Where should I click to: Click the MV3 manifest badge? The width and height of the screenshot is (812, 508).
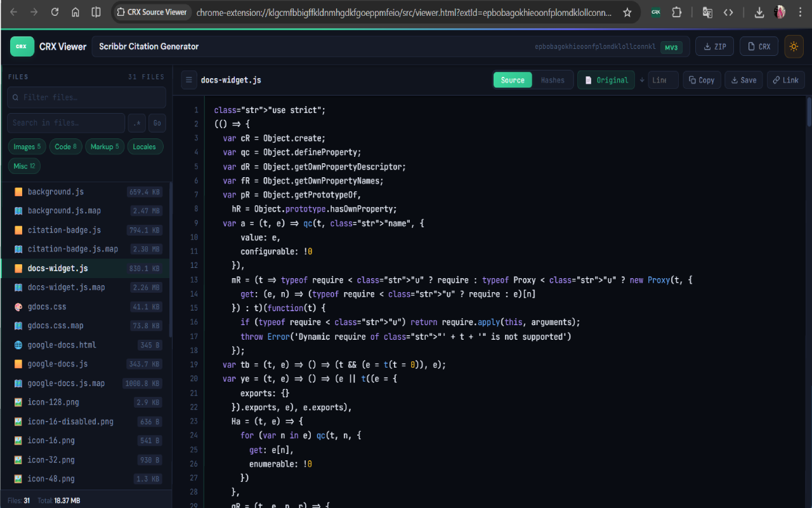[x=671, y=47]
